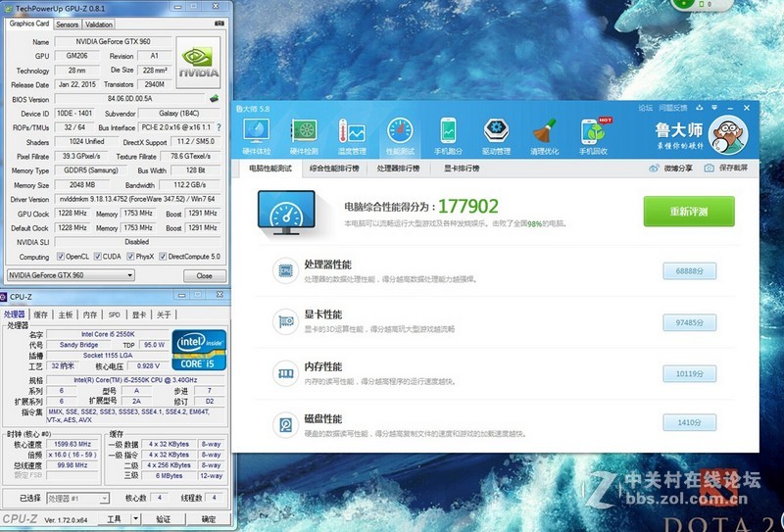Switch to the Validation tab in GPU-Z

99,24
